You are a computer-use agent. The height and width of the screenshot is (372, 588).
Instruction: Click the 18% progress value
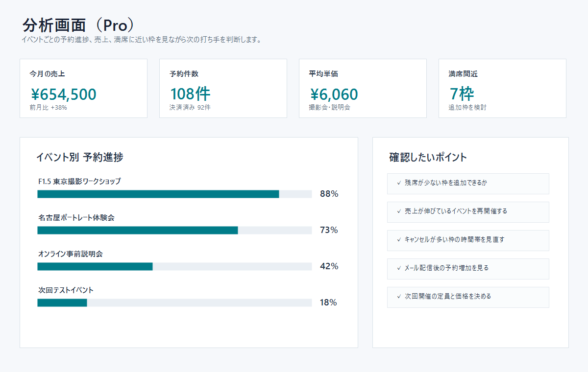[x=328, y=302]
